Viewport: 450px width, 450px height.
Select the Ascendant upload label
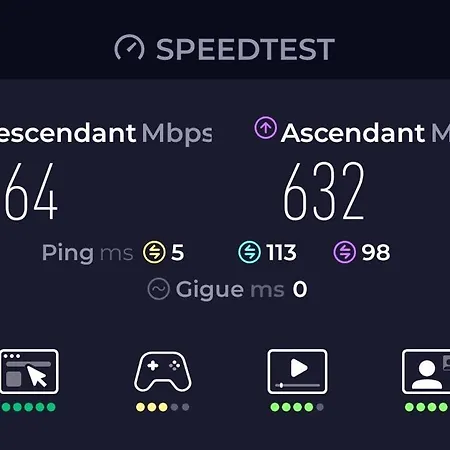point(353,133)
